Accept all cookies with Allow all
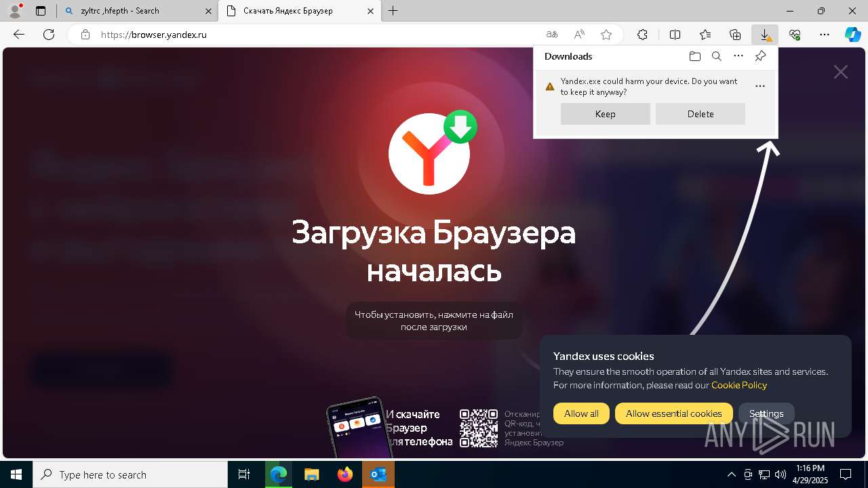This screenshot has height=488, width=868. tap(581, 413)
